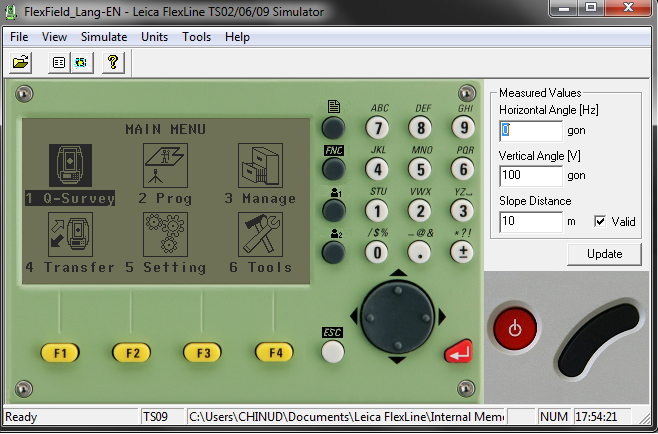The image size is (658, 434).
Task: Click the Update button
Action: [x=604, y=254]
